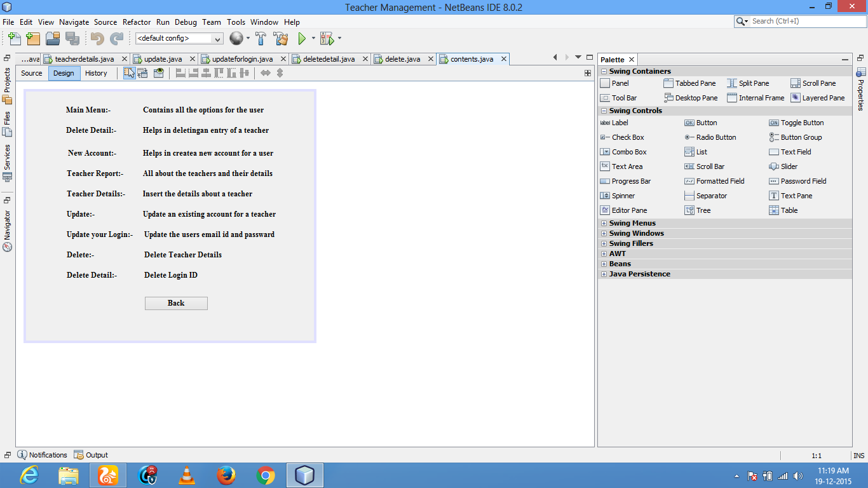Click the Undo icon in the toolbar
The image size is (868, 488).
(x=97, y=38)
